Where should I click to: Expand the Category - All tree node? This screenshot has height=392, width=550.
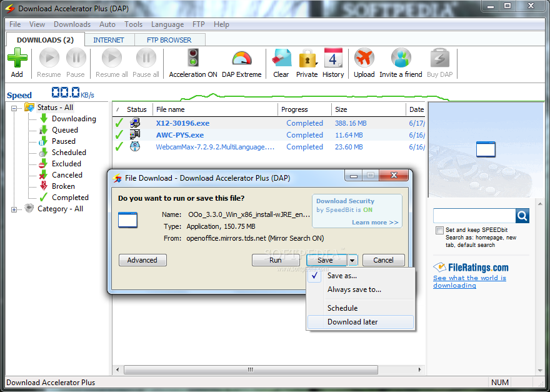[14, 209]
